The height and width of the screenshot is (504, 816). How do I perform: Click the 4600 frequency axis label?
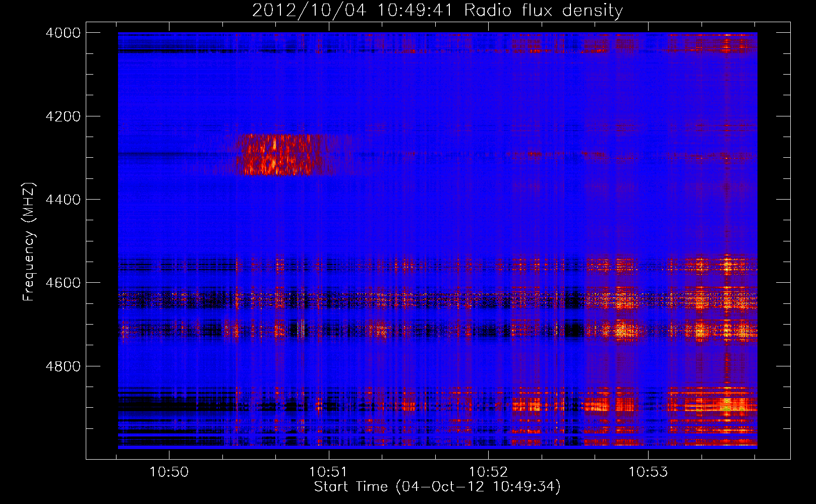[63, 283]
